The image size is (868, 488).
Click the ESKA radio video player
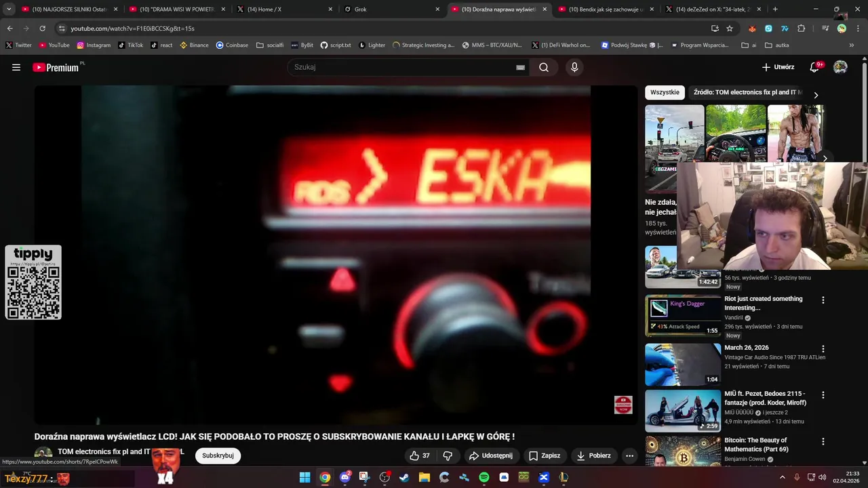point(336,255)
